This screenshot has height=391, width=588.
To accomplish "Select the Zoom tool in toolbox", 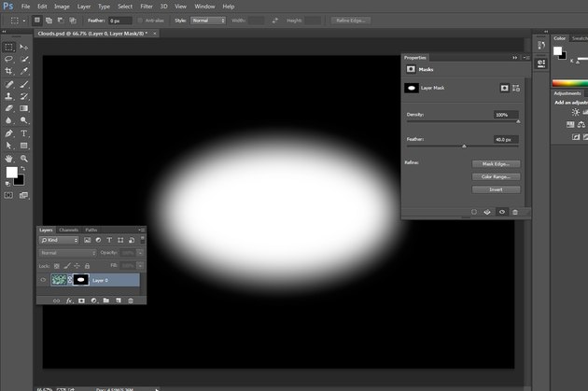I will (24, 159).
